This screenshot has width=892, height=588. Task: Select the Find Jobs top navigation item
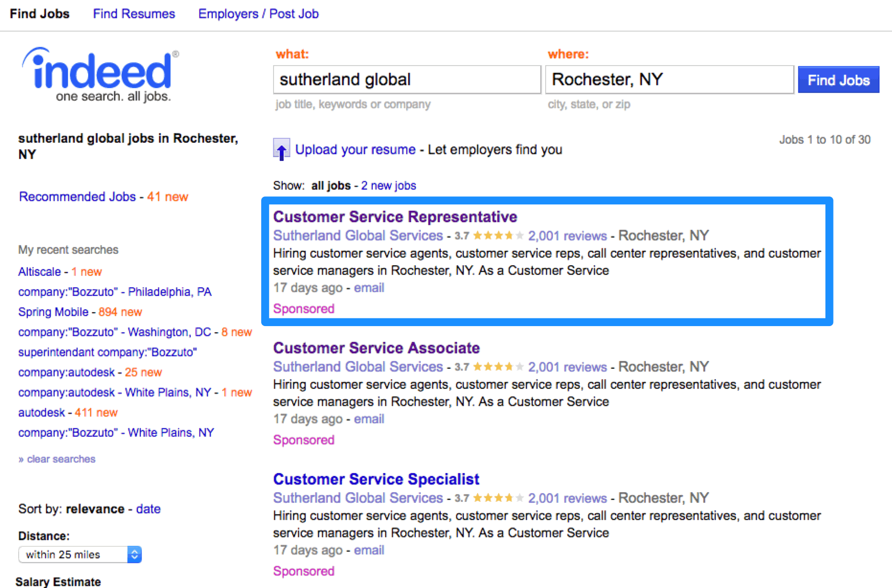pyautogui.click(x=40, y=14)
